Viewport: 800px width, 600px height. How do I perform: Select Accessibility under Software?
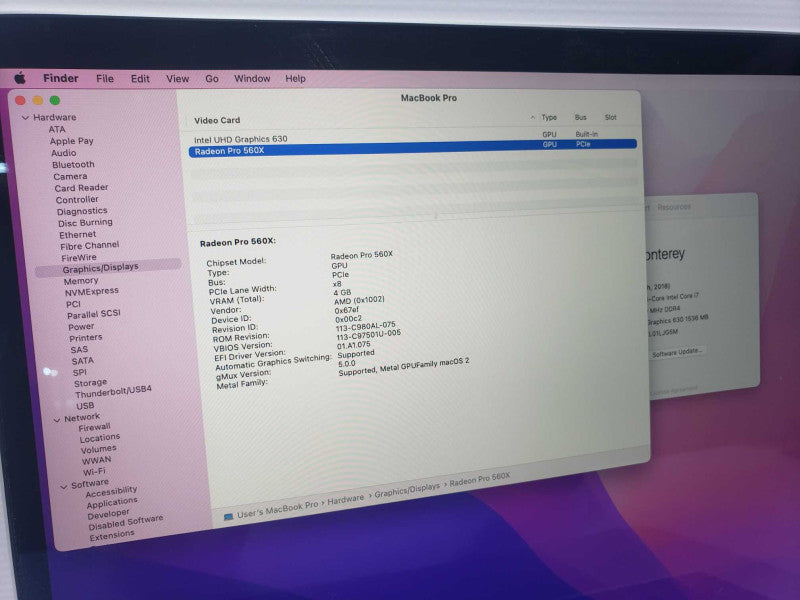(x=111, y=491)
